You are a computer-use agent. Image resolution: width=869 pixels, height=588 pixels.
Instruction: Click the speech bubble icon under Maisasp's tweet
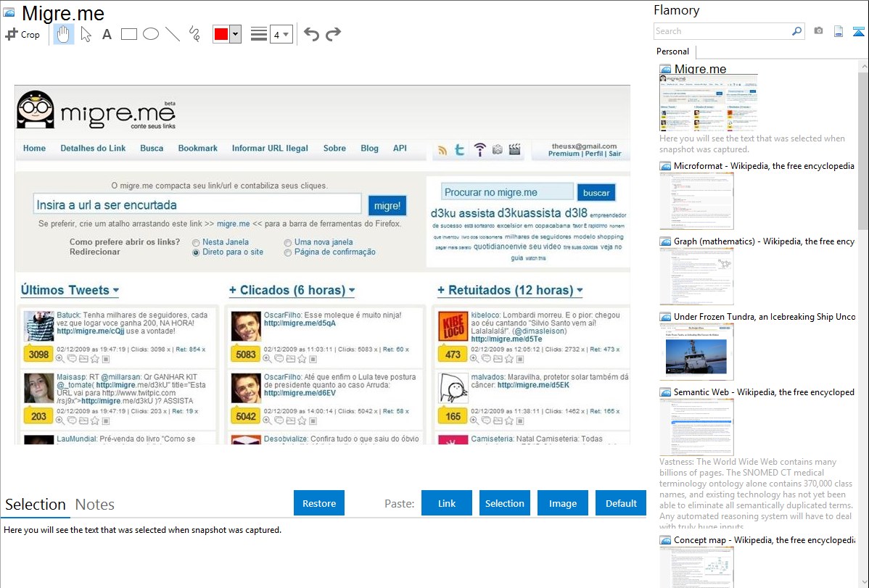[72, 421]
